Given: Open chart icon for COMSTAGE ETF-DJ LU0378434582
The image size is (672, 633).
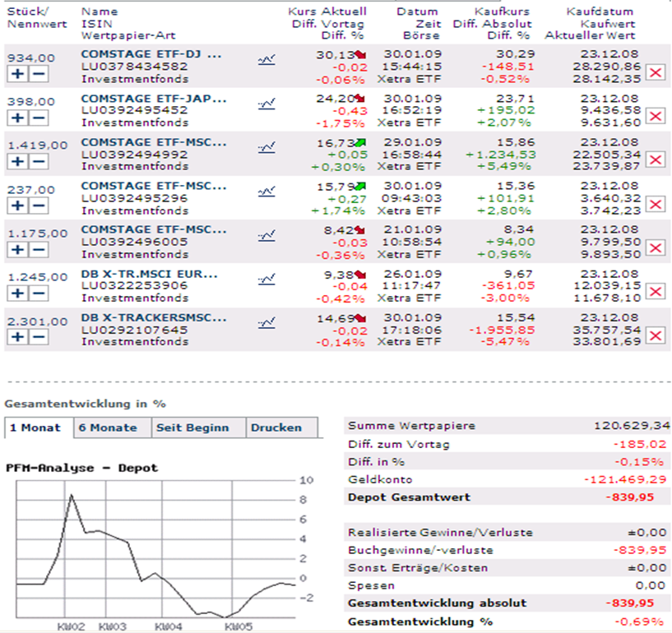Looking at the screenshot, I should pyautogui.click(x=266, y=59).
